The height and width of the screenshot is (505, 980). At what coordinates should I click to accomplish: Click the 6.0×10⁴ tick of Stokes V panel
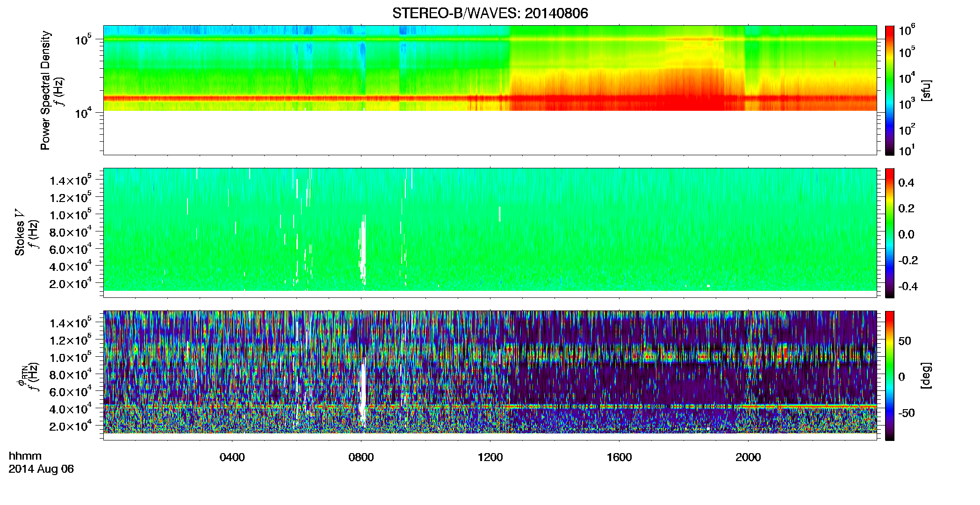coord(71,249)
